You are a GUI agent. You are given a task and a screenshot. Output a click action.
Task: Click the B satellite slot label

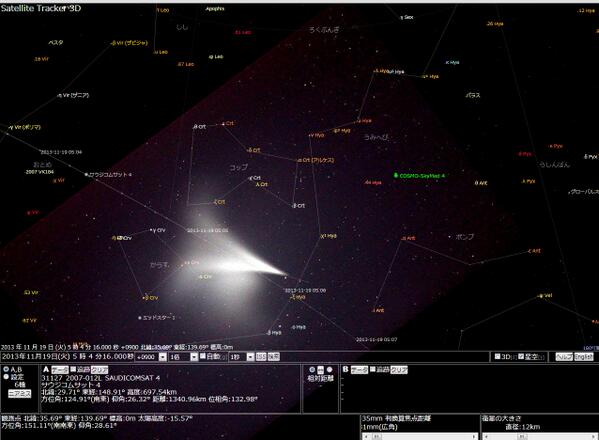pos(345,369)
